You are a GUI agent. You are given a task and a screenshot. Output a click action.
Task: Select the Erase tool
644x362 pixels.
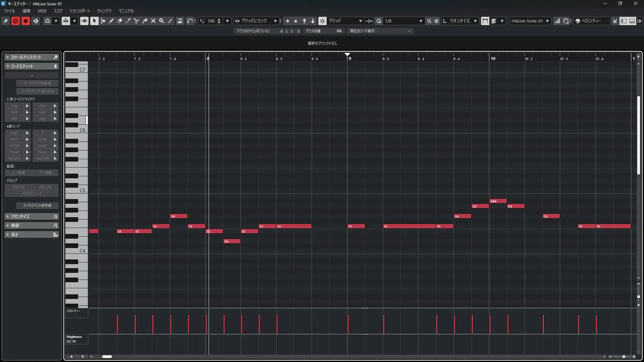(x=120, y=21)
